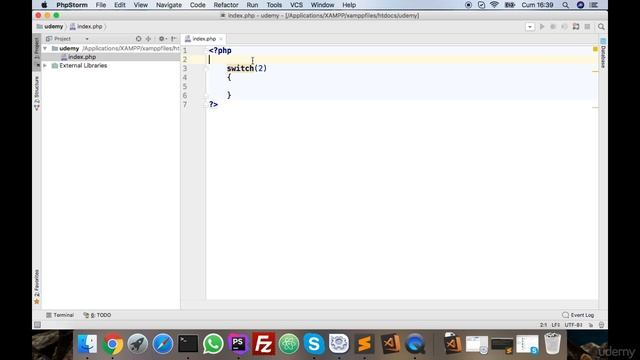Click Collapse All icon in Project panel
The height and width of the screenshot is (360, 640).
[x=149, y=39]
